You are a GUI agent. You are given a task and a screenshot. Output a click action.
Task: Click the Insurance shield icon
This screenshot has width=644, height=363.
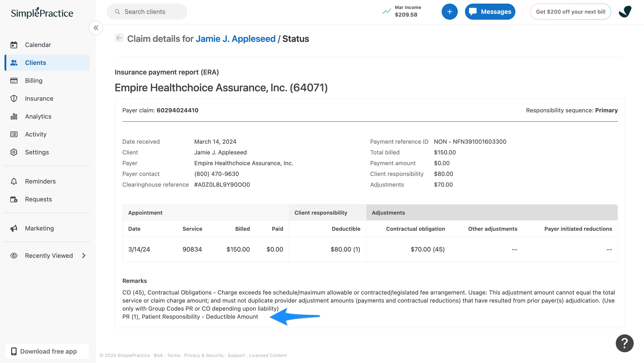(14, 99)
